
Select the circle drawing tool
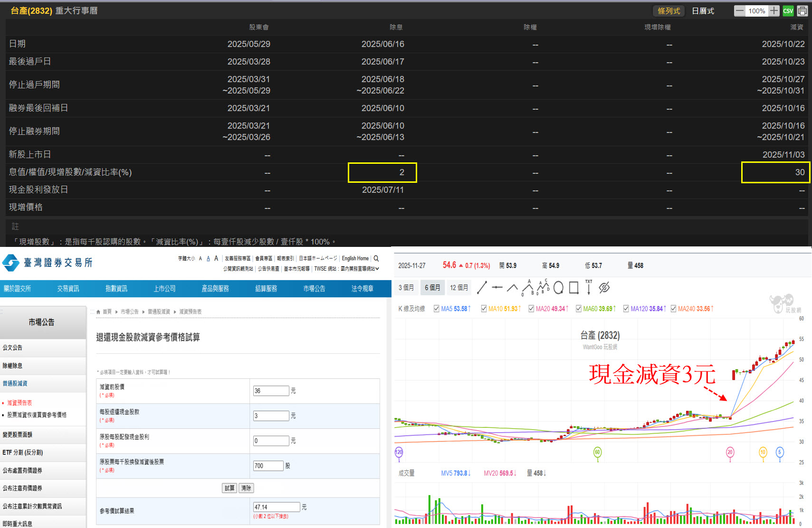click(x=558, y=287)
